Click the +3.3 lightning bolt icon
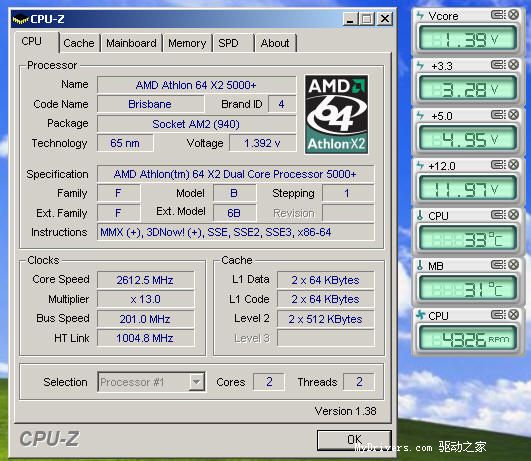The height and width of the screenshot is (461, 531). [x=420, y=65]
